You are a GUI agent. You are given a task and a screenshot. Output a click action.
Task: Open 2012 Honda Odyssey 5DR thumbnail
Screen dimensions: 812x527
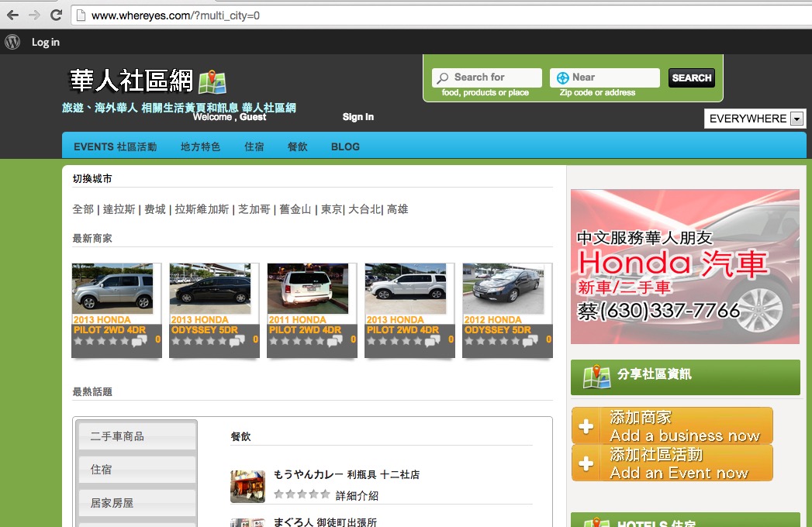click(x=503, y=288)
